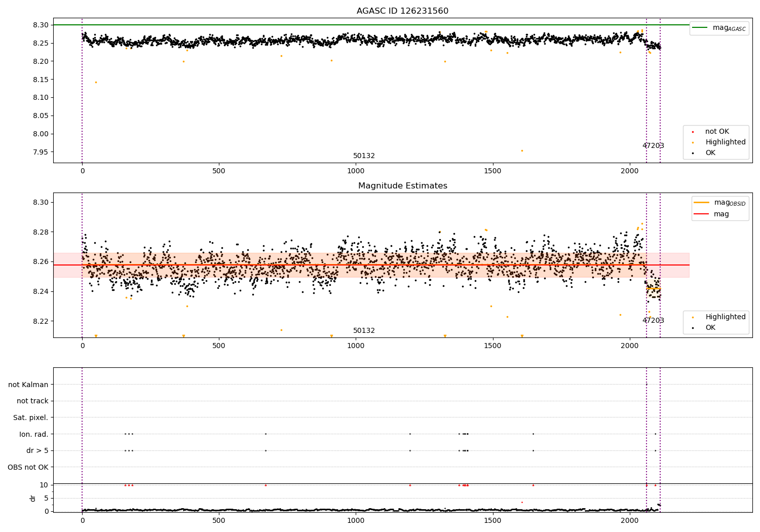Click the 8.28 tick label in middle plot
The height and width of the screenshot is (532, 760).
click(41, 232)
